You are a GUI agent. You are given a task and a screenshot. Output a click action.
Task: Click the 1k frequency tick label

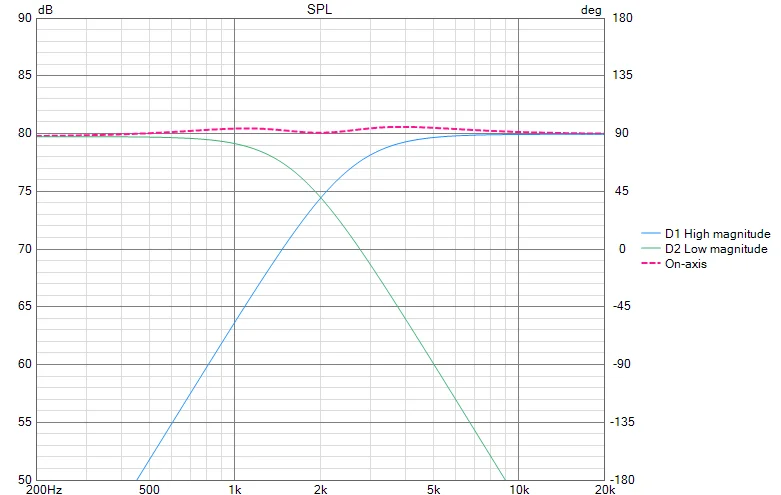(234, 489)
